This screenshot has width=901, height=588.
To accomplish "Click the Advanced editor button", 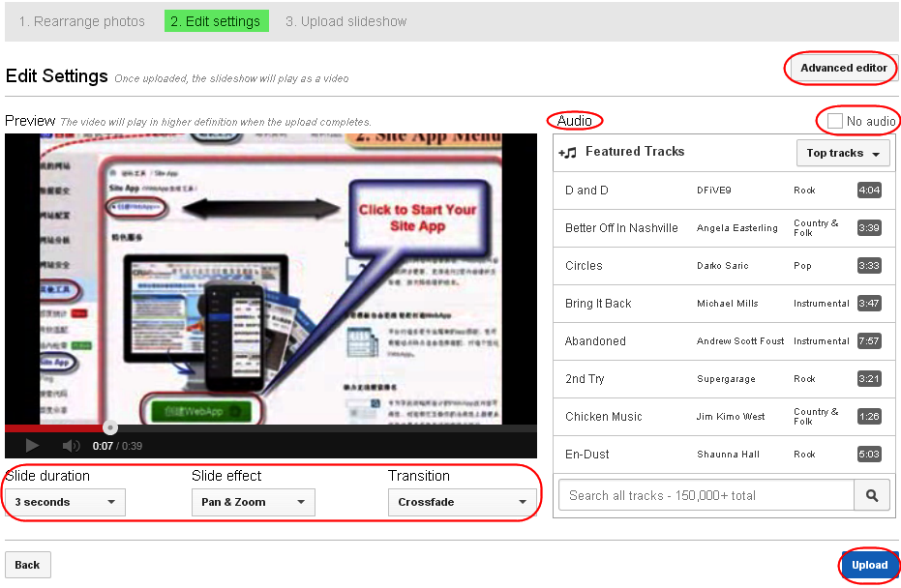I will 840,68.
